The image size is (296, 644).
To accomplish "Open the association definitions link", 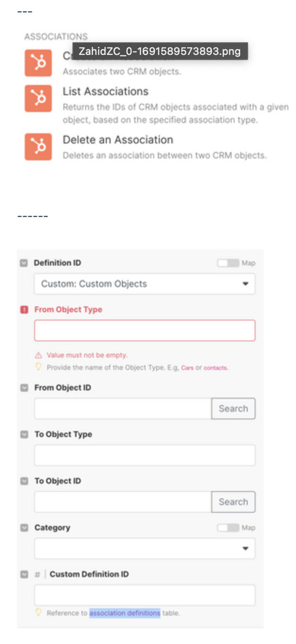I will point(125,613).
